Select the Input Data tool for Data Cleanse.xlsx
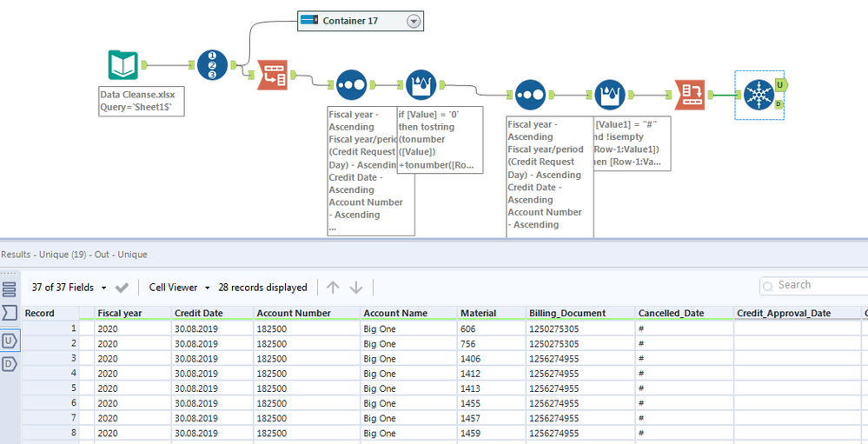868x444 pixels. click(x=123, y=65)
